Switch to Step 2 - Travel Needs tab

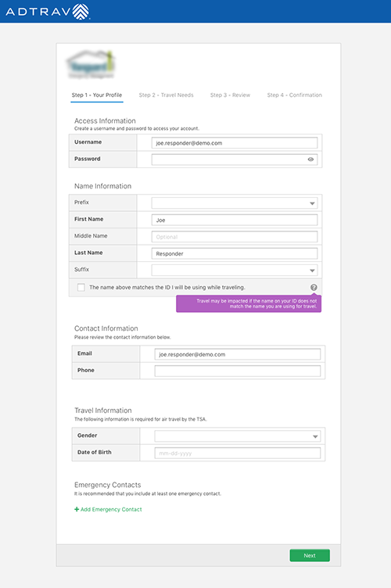click(x=166, y=95)
